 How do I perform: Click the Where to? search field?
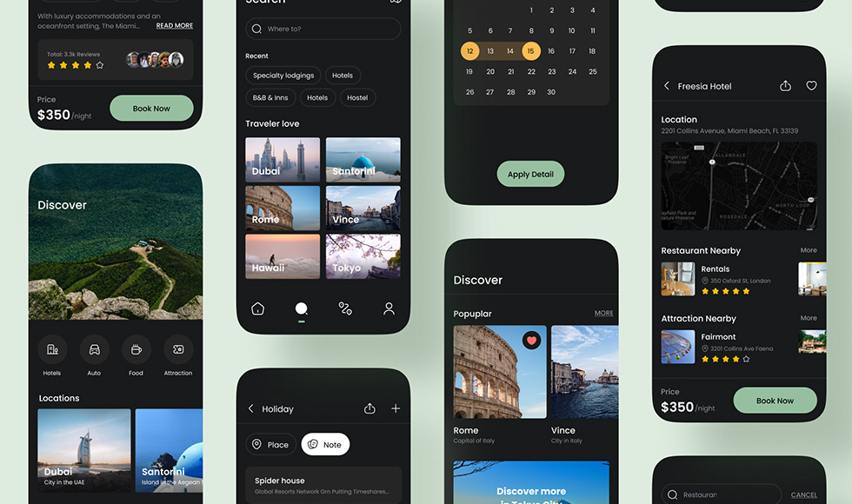pyautogui.click(x=323, y=29)
